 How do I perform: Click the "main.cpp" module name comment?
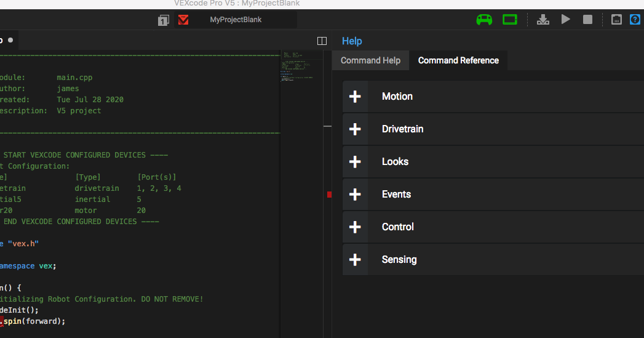(x=74, y=78)
